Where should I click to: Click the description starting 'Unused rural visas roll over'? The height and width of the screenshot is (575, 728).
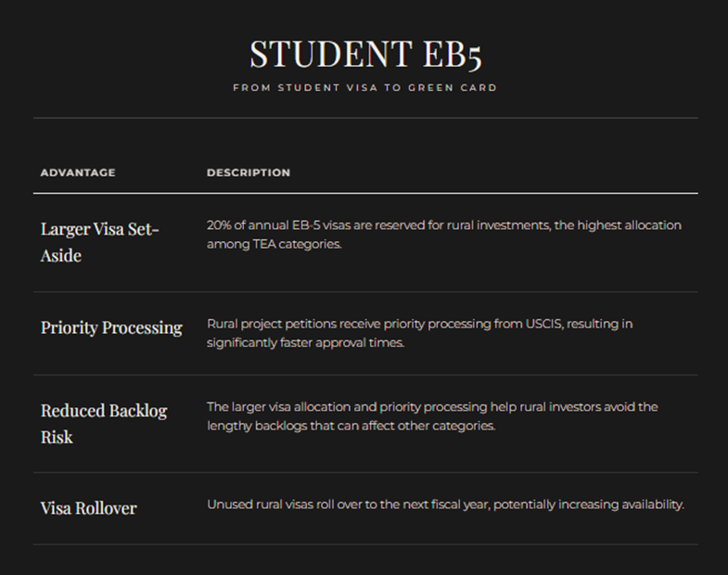(445, 505)
